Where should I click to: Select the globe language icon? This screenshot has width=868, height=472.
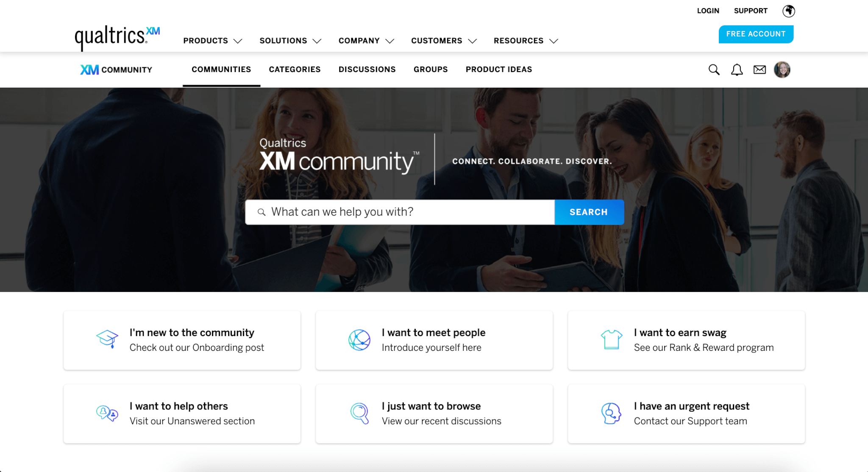(x=789, y=11)
